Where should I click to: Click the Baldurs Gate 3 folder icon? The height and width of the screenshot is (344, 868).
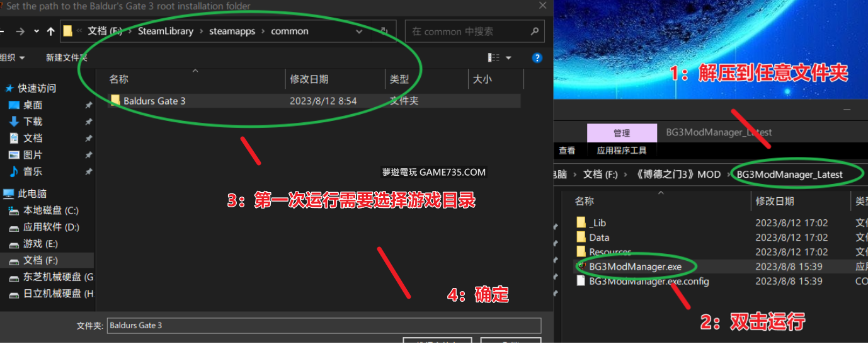tap(115, 100)
